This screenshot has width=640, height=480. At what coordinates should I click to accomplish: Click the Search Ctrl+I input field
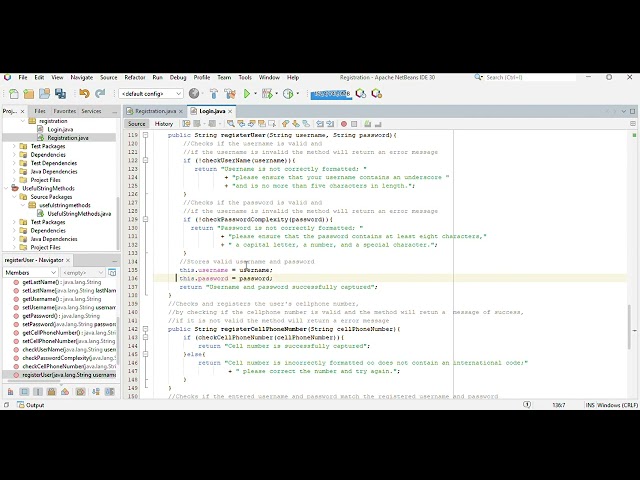pos(531,77)
